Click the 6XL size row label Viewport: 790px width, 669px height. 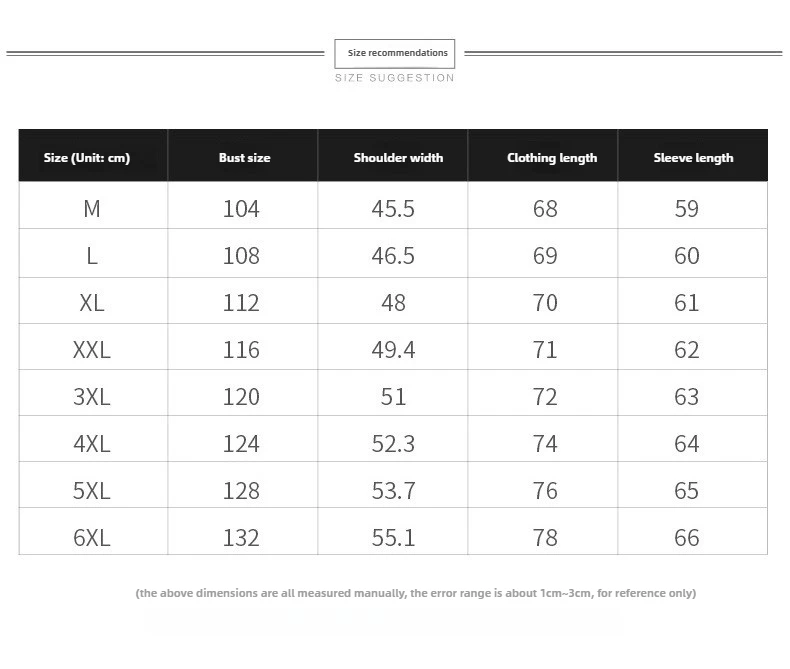pos(92,538)
